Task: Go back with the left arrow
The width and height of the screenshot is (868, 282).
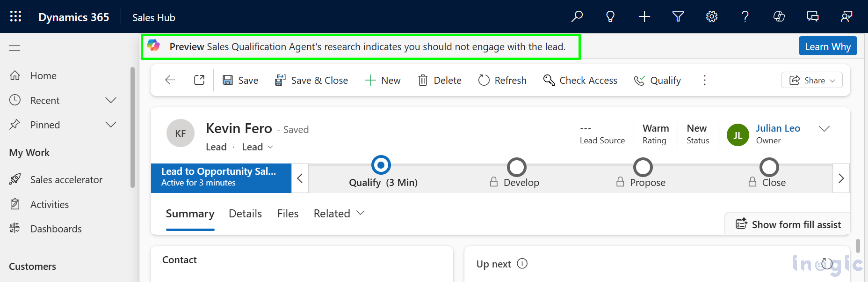Action: 170,80
